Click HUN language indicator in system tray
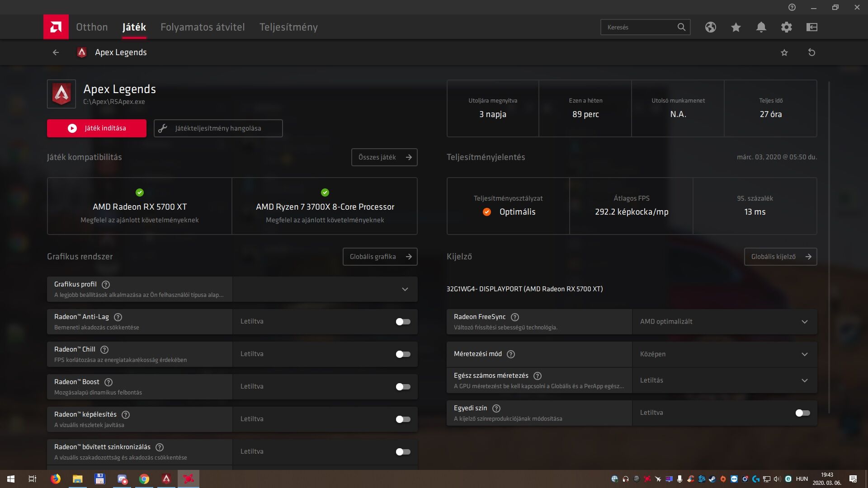 tap(802, 479)
